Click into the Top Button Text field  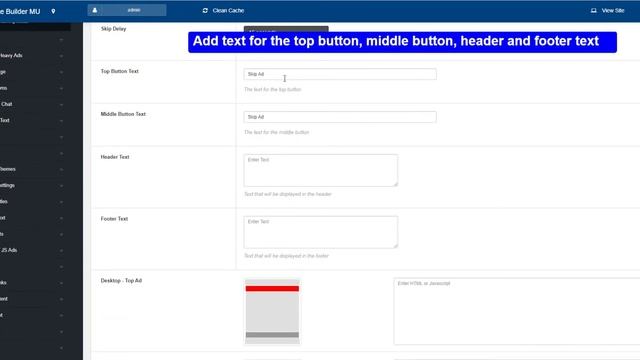click(340, 74)
